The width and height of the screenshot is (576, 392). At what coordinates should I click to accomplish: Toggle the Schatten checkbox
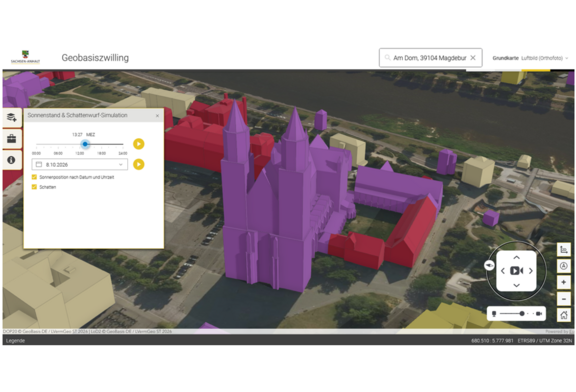point(35,187)
